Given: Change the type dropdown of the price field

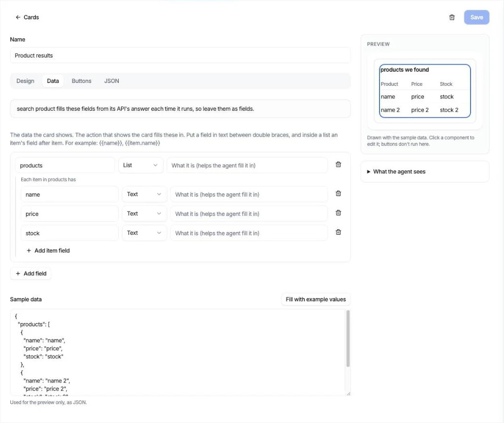Looking at the screenshot, I should [x=144, y=214].
